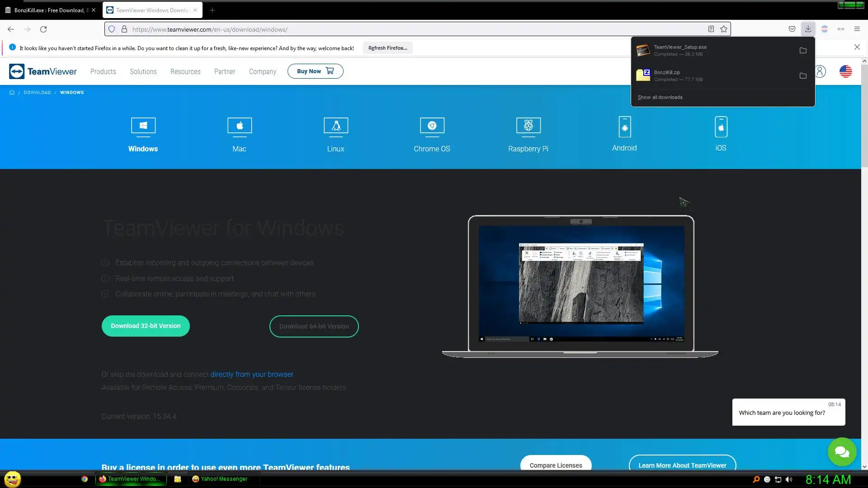Click the URL address bar field
Screen dimensions: 868x488
click(x=407, y=29)
